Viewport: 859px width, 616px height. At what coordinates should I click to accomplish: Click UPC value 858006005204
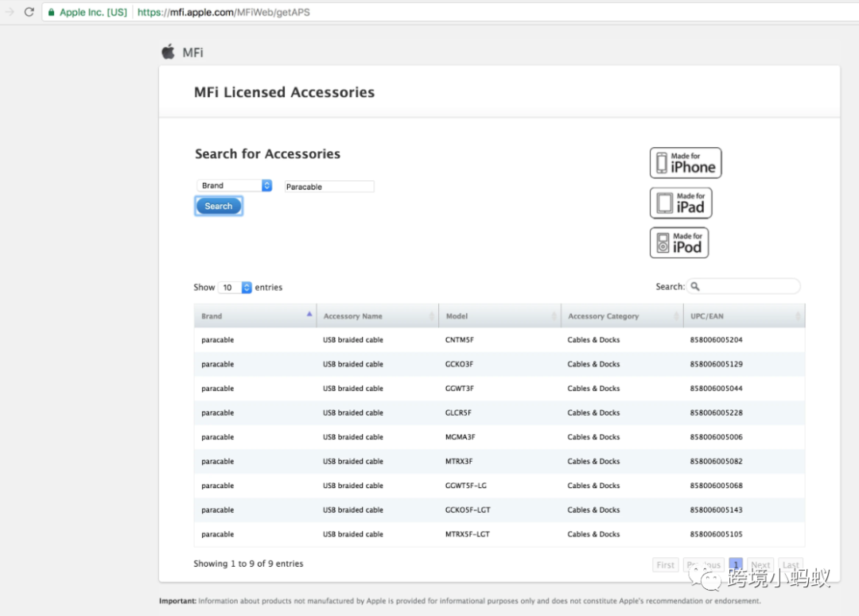716,340
